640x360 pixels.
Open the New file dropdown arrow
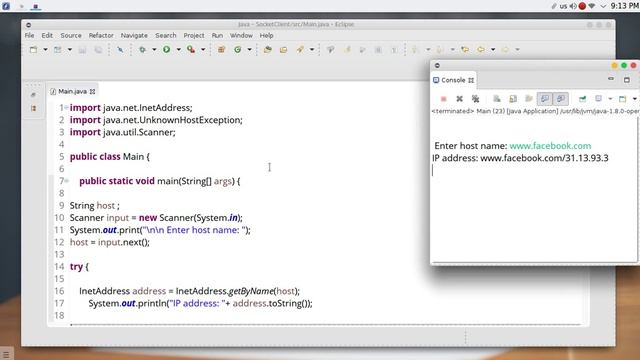45,50
